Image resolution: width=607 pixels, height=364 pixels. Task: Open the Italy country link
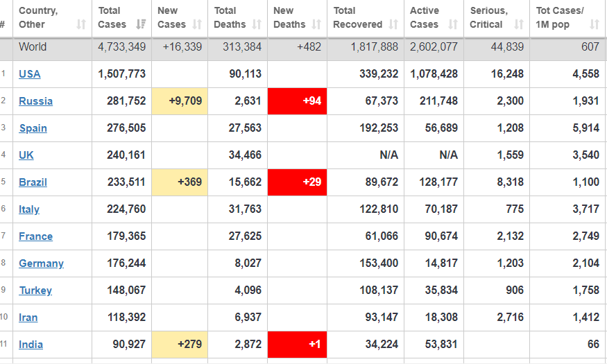(29, 209)
